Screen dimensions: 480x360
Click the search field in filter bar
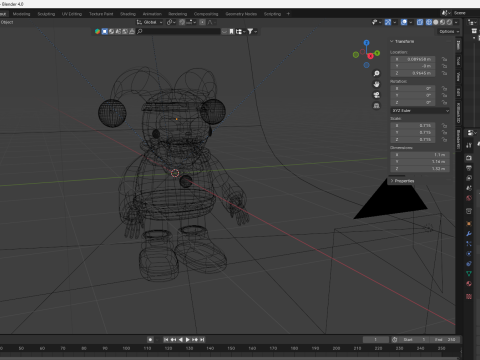coord(178,31)
